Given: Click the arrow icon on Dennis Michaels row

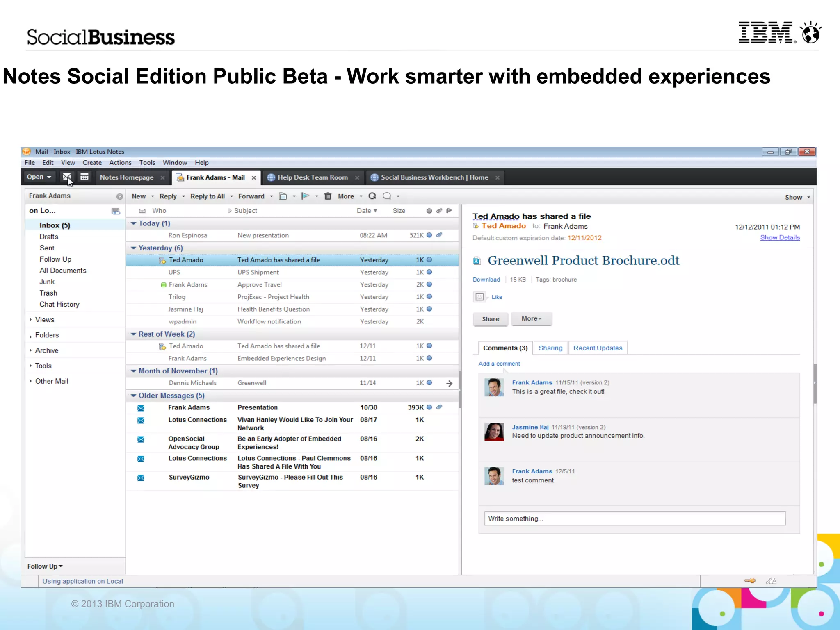Looking at the screenshot, I should tap(450, 383).
